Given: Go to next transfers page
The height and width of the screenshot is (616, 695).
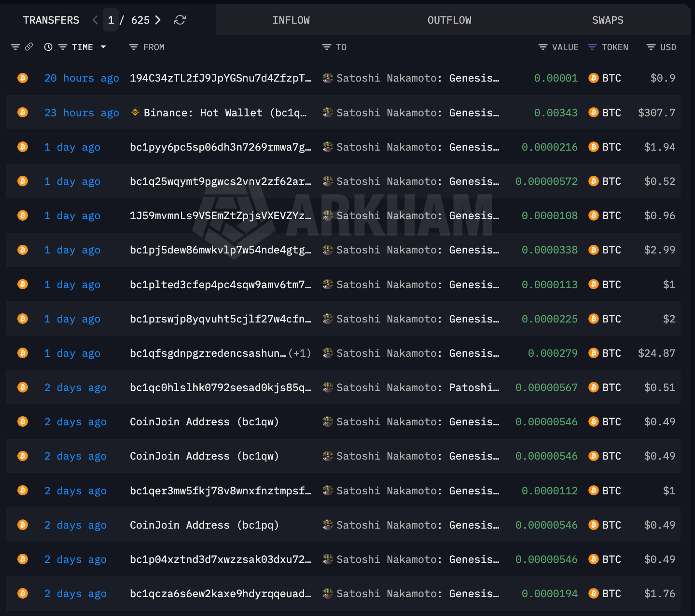Looking at the screenshot, I should pyautogui.click(x=158, y=20).
